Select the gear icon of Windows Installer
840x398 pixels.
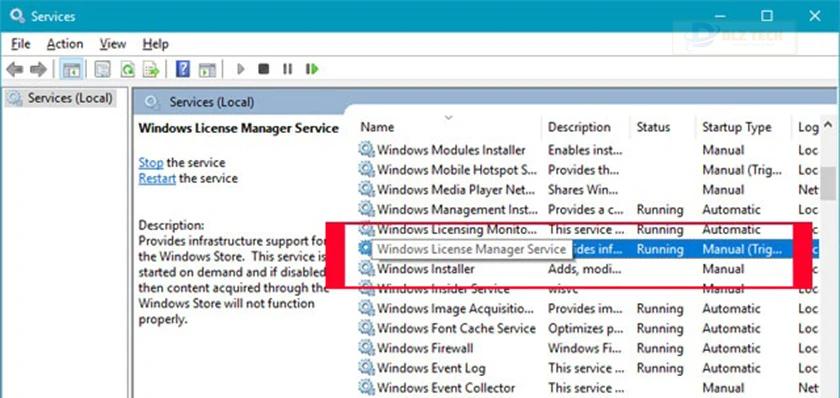366,269
